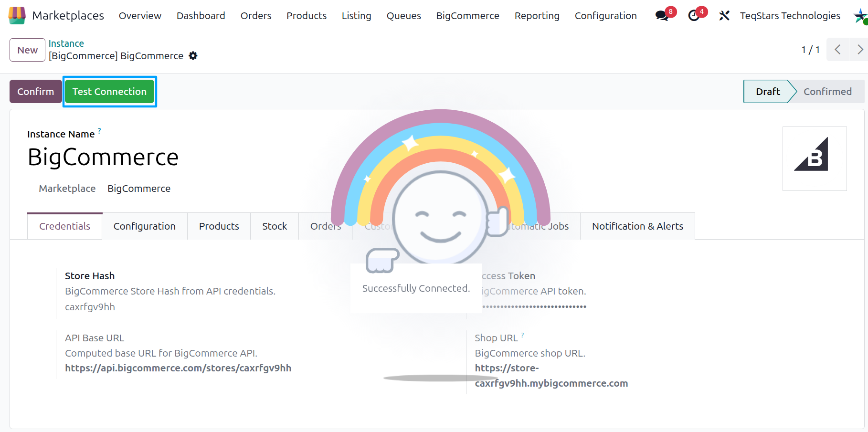Open the Discuss messages icon
The image size is (868, 432).
tap(662, 16)
